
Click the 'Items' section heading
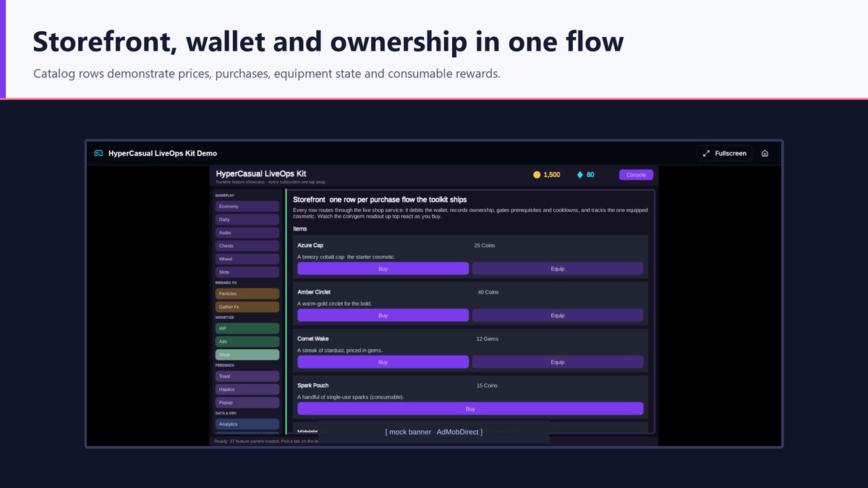point(300,228)
